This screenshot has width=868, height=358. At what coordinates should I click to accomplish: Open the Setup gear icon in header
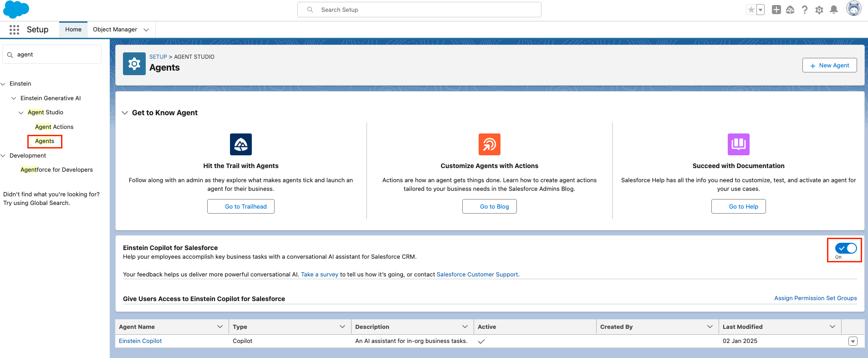(819, 10)
